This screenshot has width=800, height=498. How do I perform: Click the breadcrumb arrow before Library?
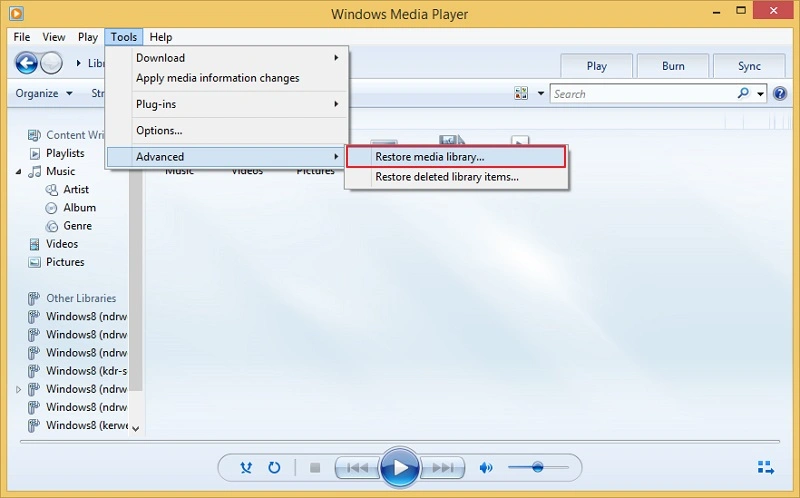pyautogui.click(x=78, y=63)
